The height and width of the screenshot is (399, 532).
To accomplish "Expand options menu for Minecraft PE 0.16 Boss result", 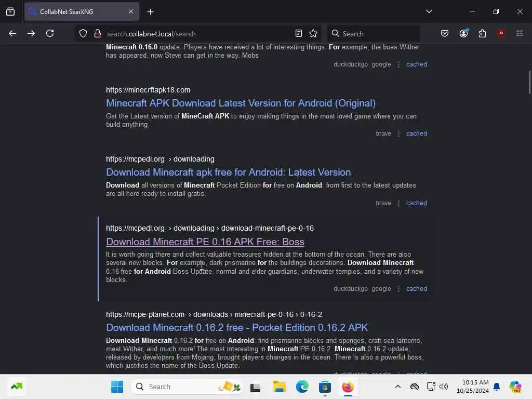I will pyautogui.click(x=398, y=289).
